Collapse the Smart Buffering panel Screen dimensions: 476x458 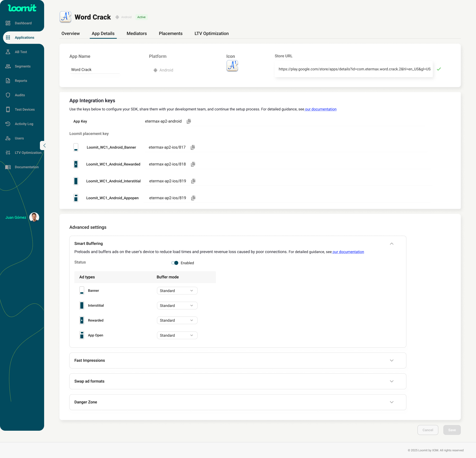pos(391,244)
